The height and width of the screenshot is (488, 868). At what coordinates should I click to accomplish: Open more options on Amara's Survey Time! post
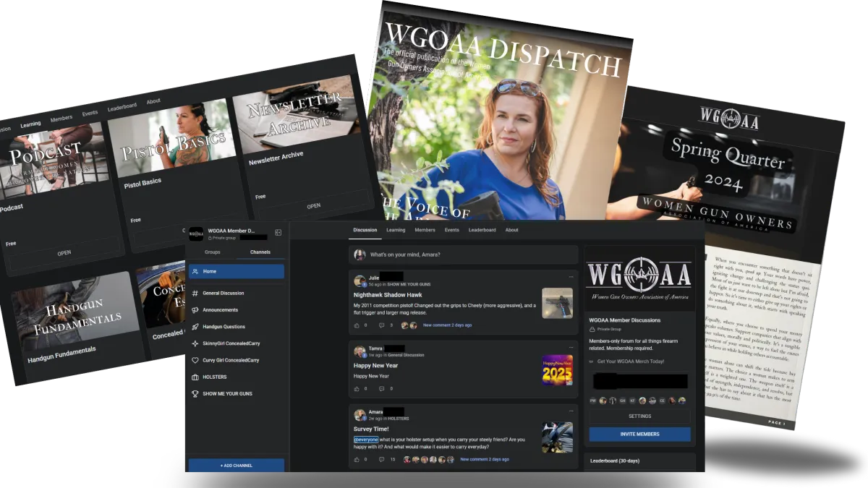click(x=571, y=411)
